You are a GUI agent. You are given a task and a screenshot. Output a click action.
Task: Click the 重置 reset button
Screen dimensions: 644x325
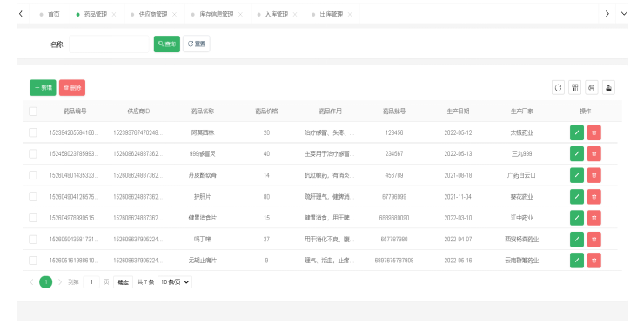tap(197, 44)
